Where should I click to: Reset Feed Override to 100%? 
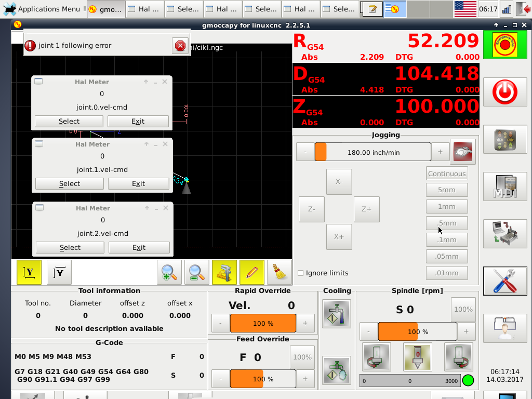point(302,357)
